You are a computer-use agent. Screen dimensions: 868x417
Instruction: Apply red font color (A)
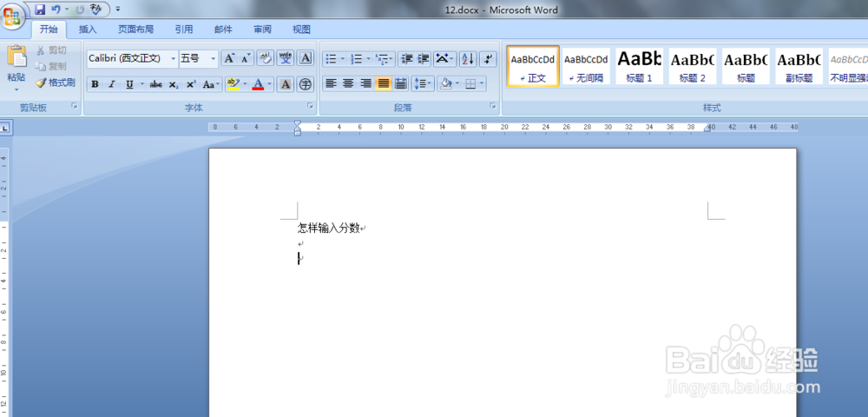click(x=258, y=84)
